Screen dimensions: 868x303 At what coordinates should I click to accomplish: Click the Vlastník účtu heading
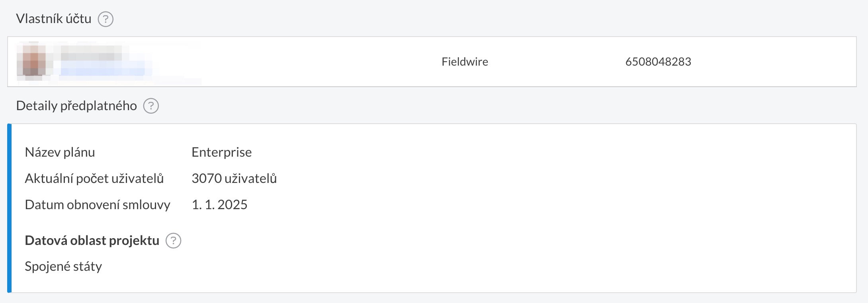[x=54, y=19]
